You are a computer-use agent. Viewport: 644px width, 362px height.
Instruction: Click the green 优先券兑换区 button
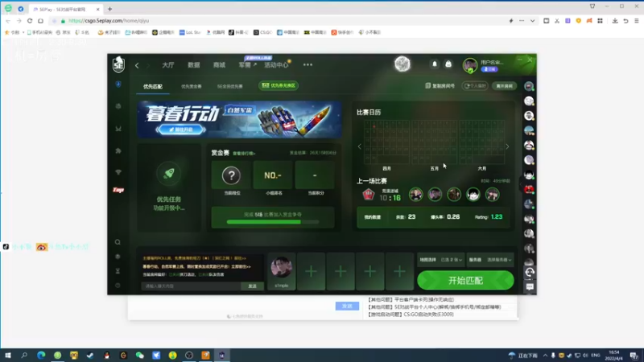click(279, 85)
